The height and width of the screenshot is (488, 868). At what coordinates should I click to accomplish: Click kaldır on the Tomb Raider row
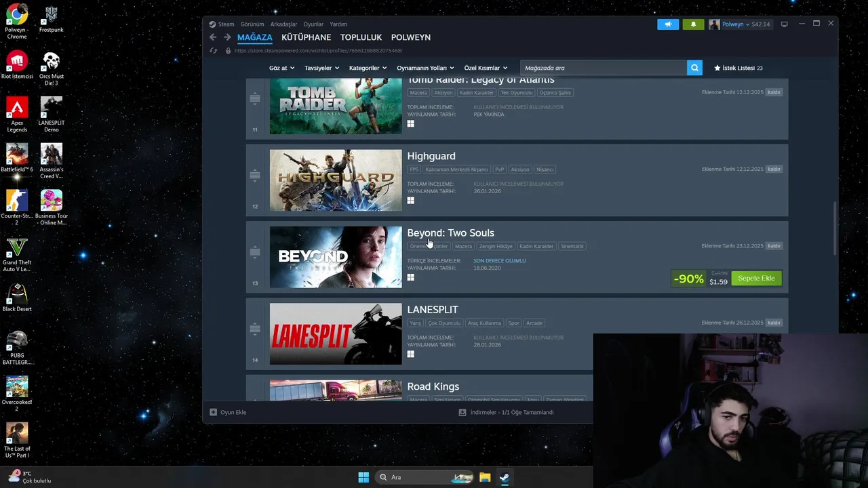(x=774, y=92)
